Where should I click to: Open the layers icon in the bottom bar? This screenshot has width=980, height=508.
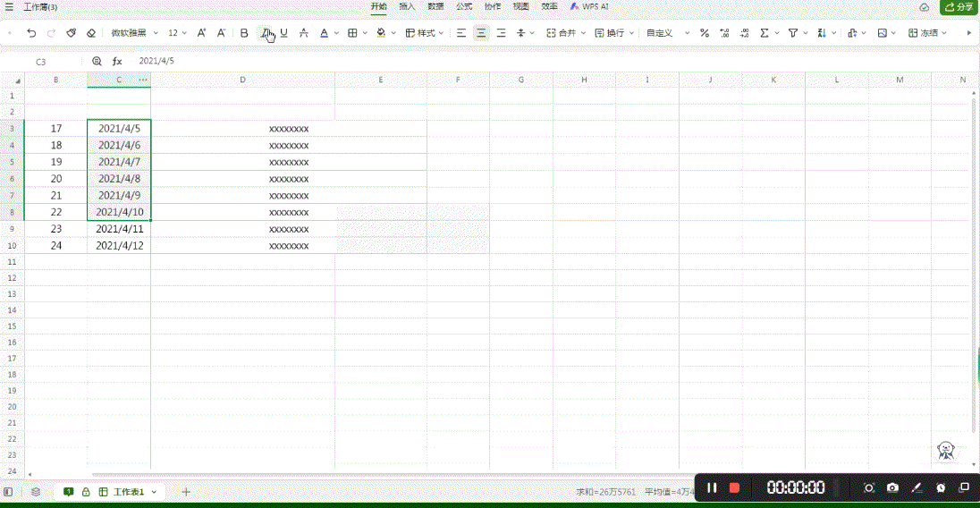[36, 492]
